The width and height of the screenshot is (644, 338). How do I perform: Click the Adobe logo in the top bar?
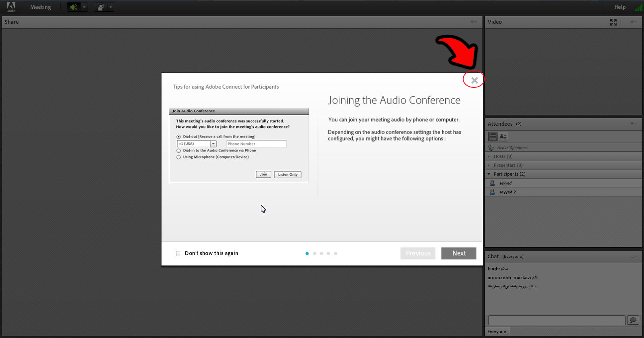tap(11, 7)
